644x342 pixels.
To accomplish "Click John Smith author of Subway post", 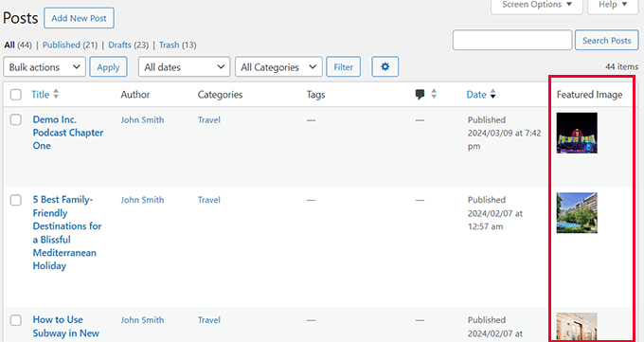I will pyautogui.click(x=142, y=320).
